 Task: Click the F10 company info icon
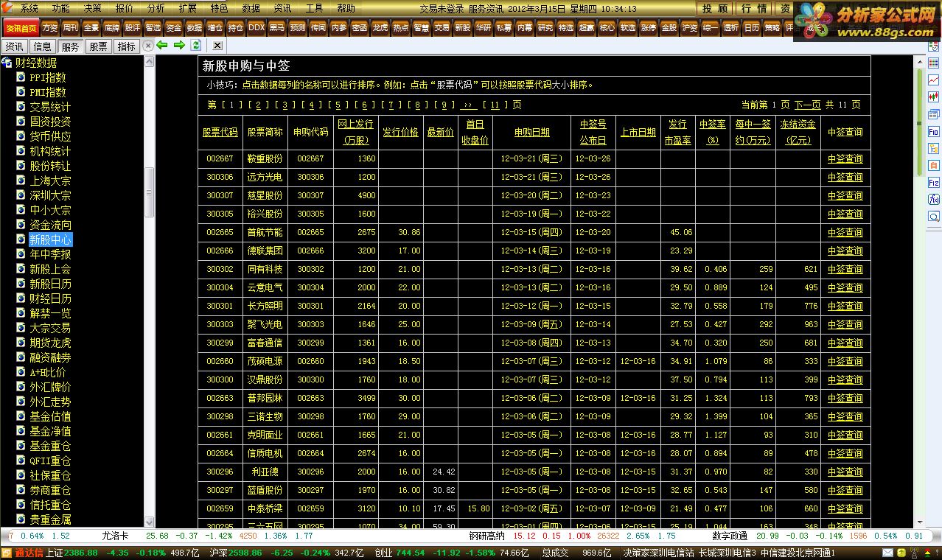[934, 131]
